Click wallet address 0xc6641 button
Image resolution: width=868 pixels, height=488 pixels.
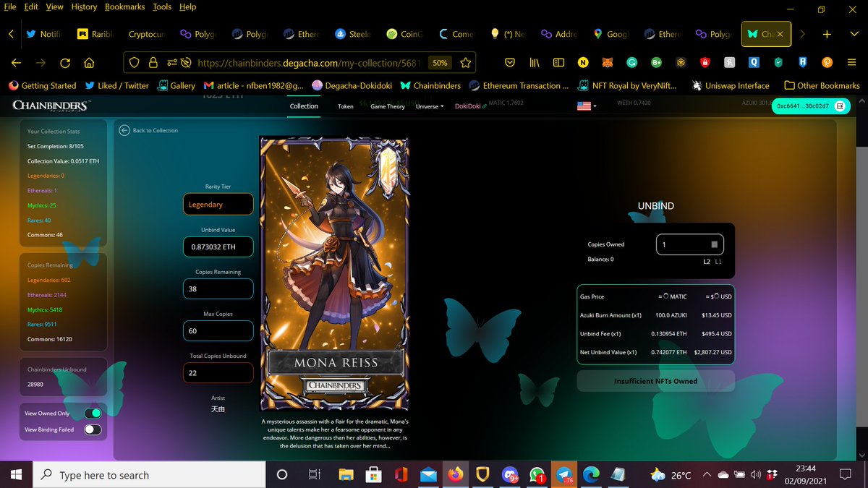(x=812, y=106)
